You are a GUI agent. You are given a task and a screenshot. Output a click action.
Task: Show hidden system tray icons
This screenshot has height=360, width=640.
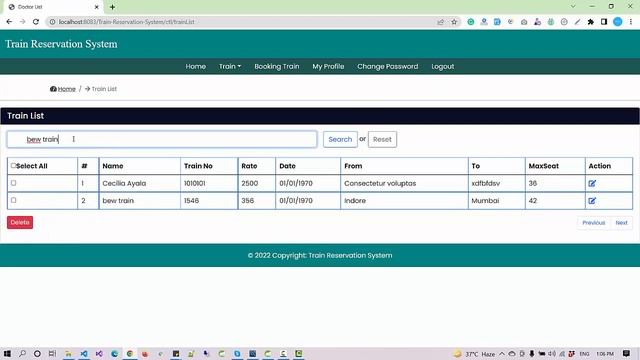tap(502, 353)
